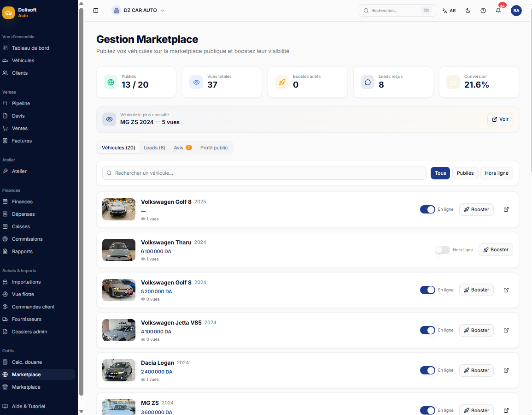Open external link for Volkswagen Golf 8 2025
This screenshot has width=532, height=415.
click(x=506, y=209)
